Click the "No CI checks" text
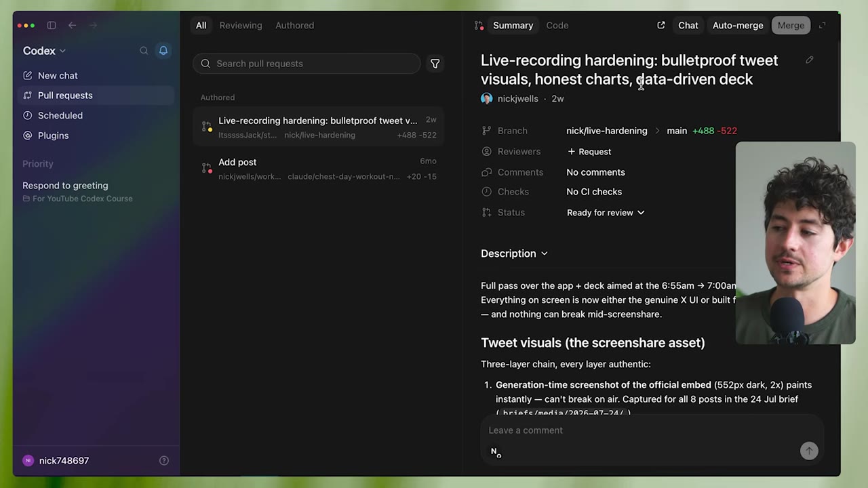 pyautogui.click(x=594, y=192)
